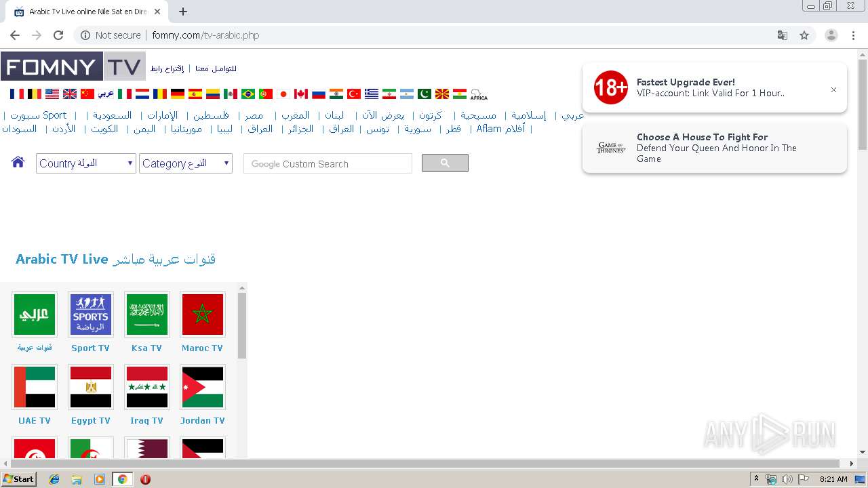868x488 pixels.
Task: Reload the page
Action: click(58, 35)
